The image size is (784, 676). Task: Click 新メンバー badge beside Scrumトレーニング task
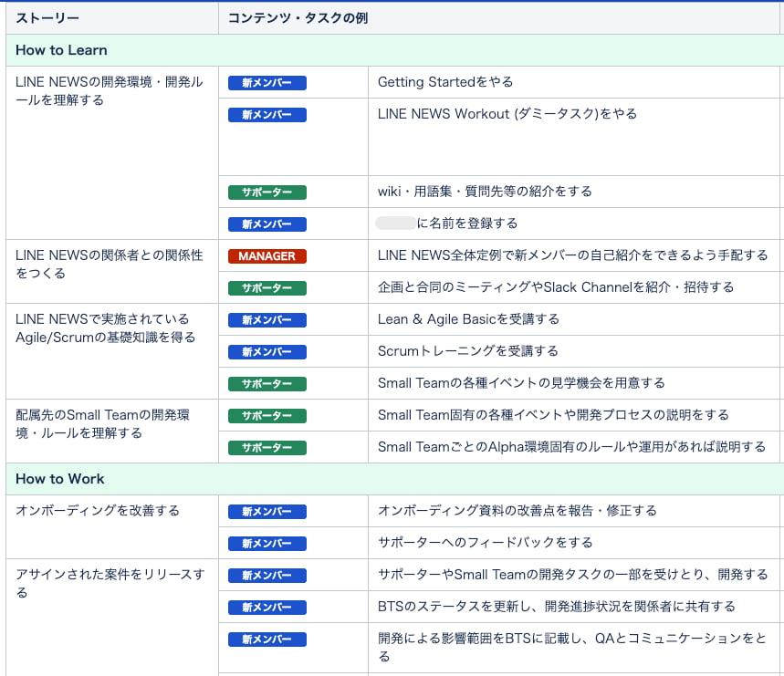[x=267, y=352]
